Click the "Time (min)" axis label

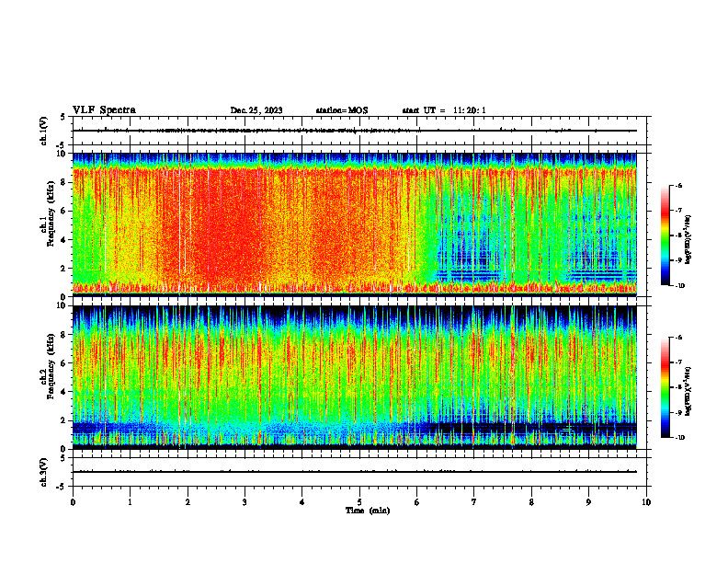click(x=368, y=511)
